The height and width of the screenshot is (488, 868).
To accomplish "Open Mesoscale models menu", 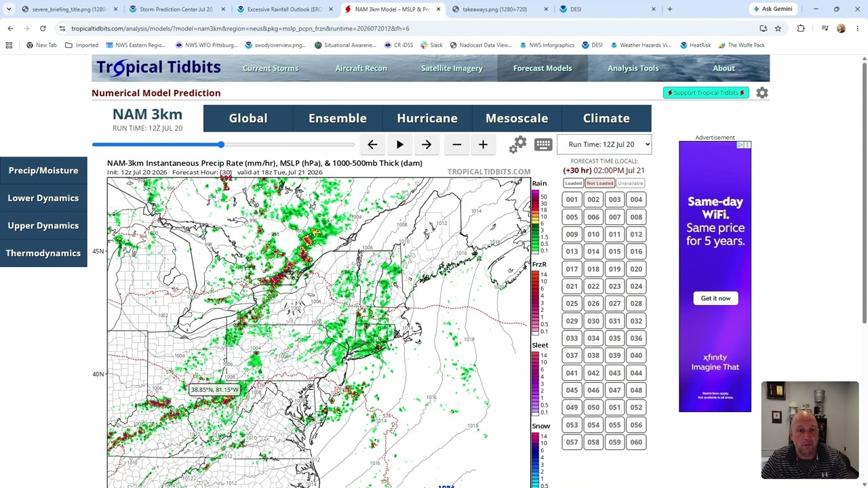I will click(517, 118).
